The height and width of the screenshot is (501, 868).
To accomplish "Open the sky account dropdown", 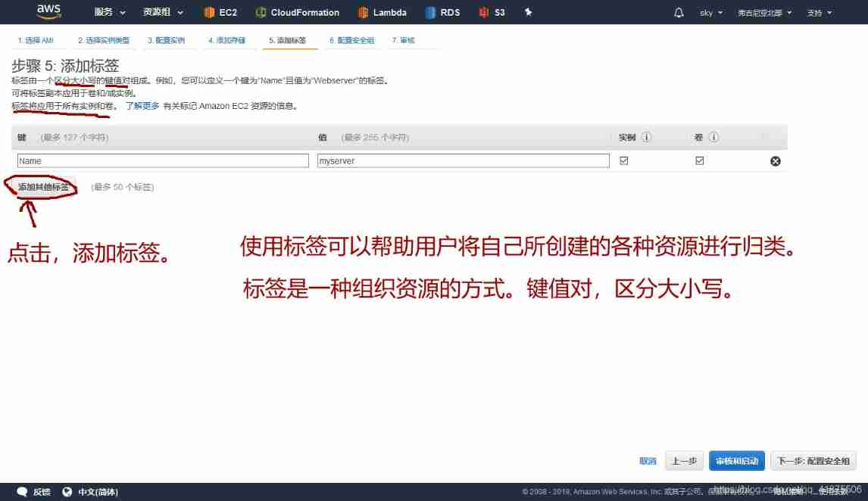I will coord(711,13).
